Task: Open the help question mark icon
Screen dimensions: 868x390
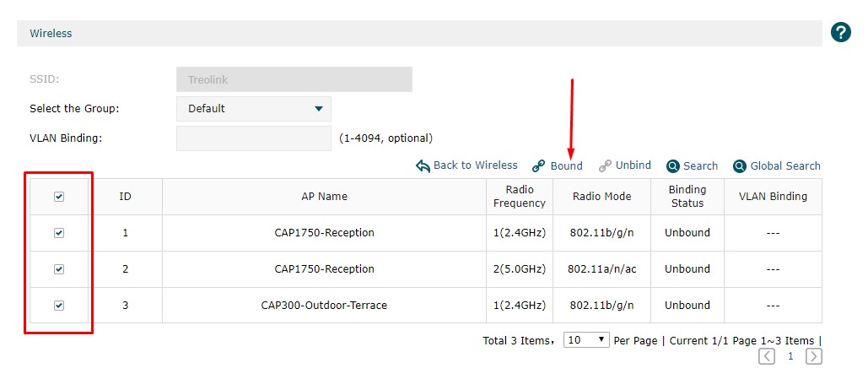Action: [x=840, y=33]
